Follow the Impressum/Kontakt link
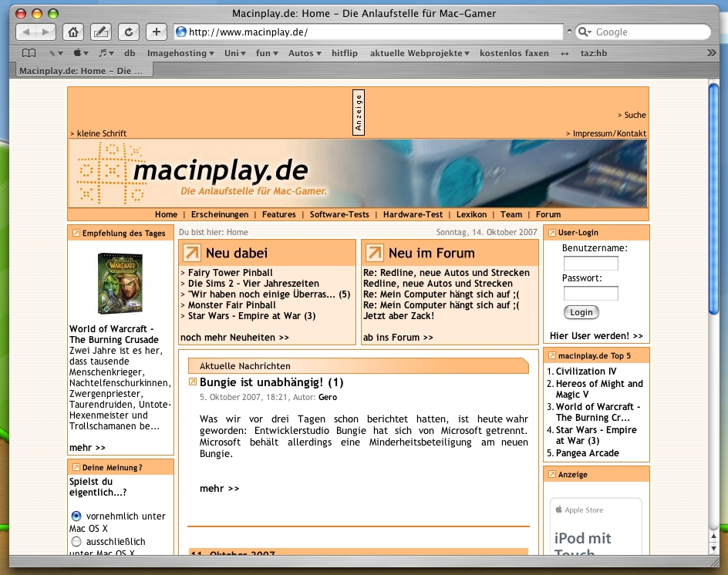This screenshot has width=728, height=575. [606, 133]
